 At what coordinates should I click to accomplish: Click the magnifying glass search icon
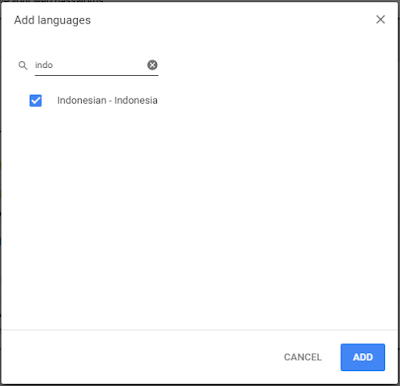(x=23, y=65)
